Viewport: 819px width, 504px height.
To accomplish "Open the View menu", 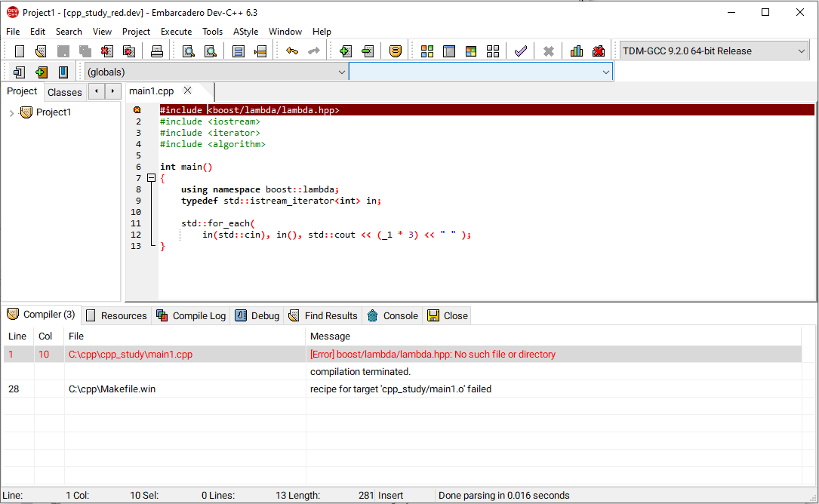I will point(103,32).
